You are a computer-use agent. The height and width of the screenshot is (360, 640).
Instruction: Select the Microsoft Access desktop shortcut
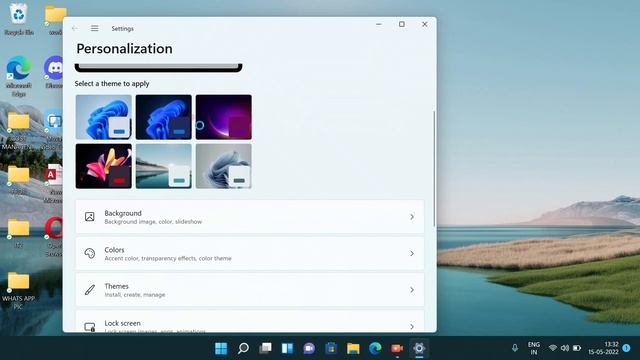[53, 184]
